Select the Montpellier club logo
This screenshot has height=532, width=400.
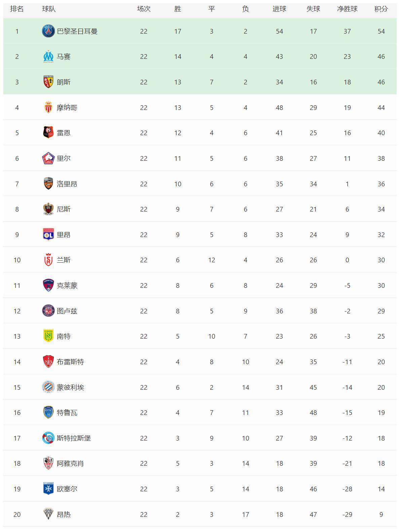tap(48, 387)
